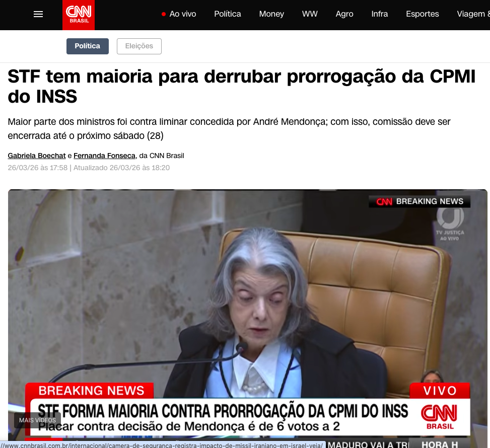Open the Esportes section
Screen dimensions: 490x448
422,14
